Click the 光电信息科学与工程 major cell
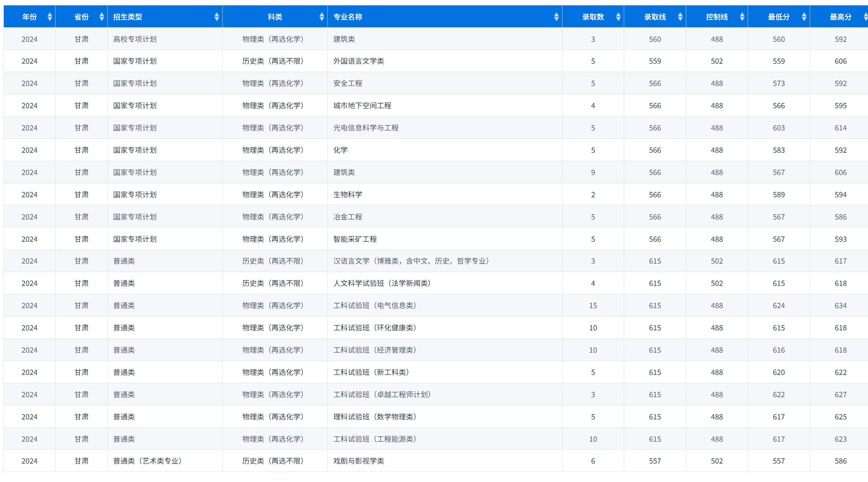This screenshot has height=482, width=868. coord(366,128)
